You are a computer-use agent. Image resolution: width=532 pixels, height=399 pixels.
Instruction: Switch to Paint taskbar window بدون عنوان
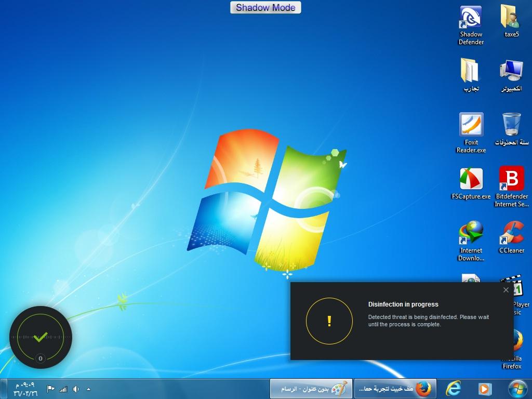pos(311,389)
